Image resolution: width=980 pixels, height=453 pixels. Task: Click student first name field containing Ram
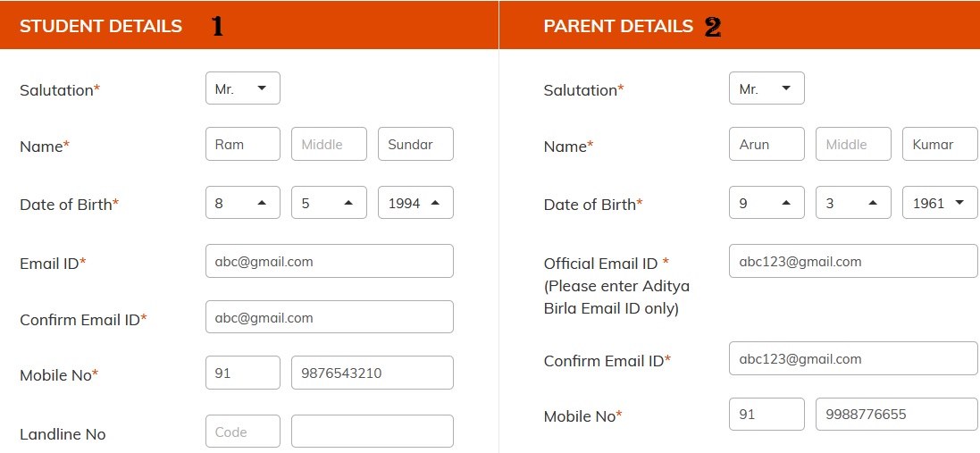(242, 144)
